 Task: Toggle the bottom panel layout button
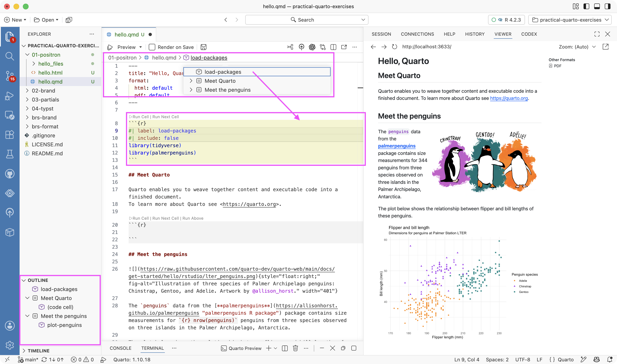pos(597,6)
